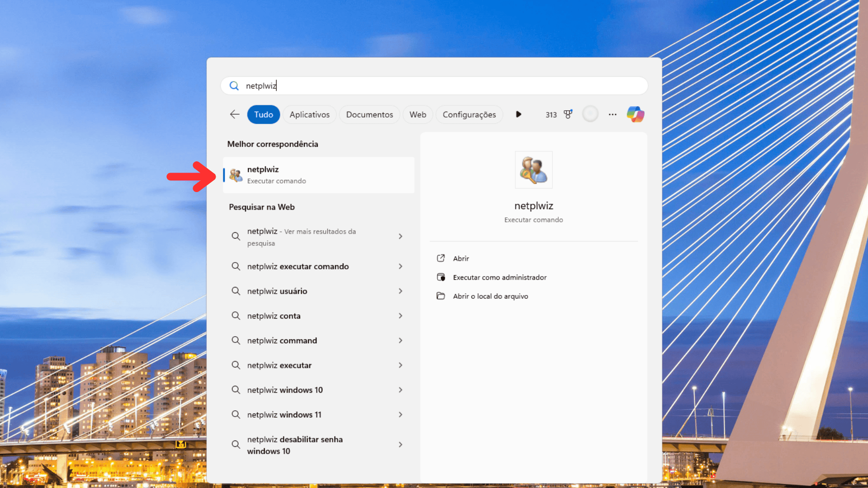The height and width of the screenshot is (488, 868).
Task: Click Abrir in the preview pane
Action: pyautogui.click(x=461, y=258)
